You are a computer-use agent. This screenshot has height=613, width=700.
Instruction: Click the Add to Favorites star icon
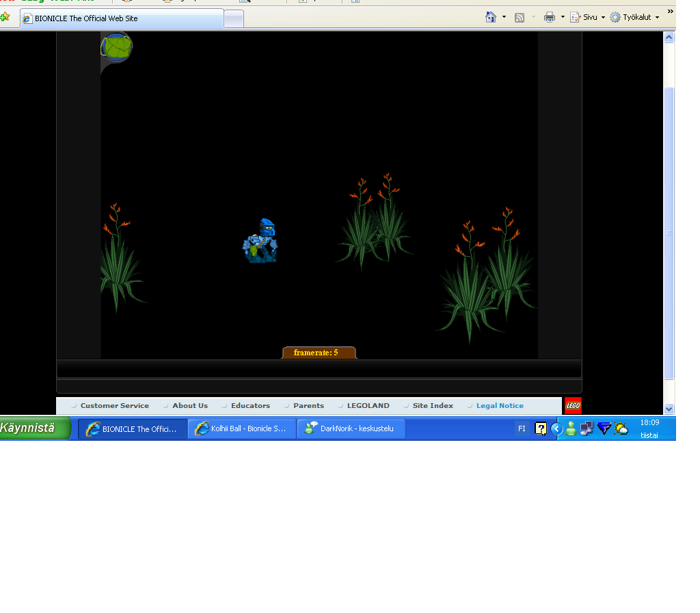[x=5, y=17]
